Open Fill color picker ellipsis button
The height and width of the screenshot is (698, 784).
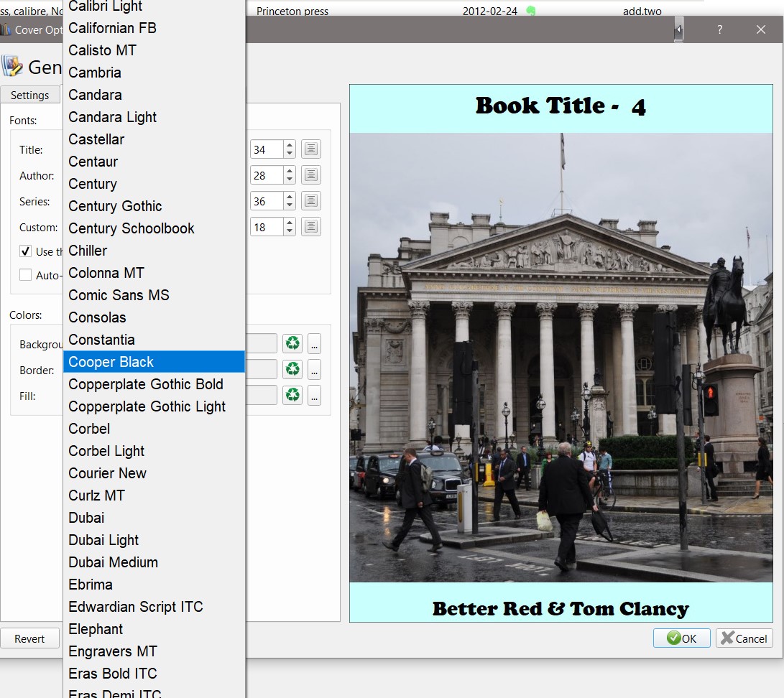pos(314,396)
